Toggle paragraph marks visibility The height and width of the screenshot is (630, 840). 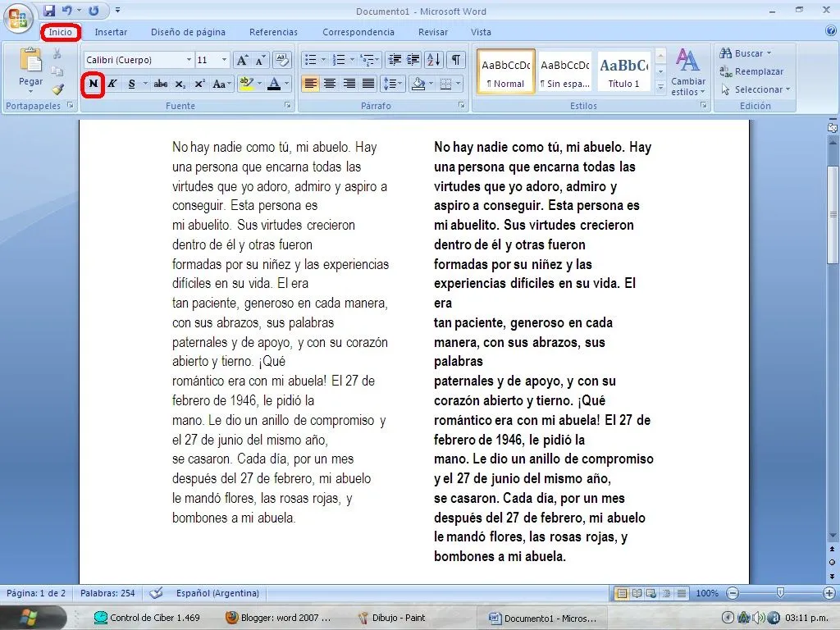click(456, 59)
